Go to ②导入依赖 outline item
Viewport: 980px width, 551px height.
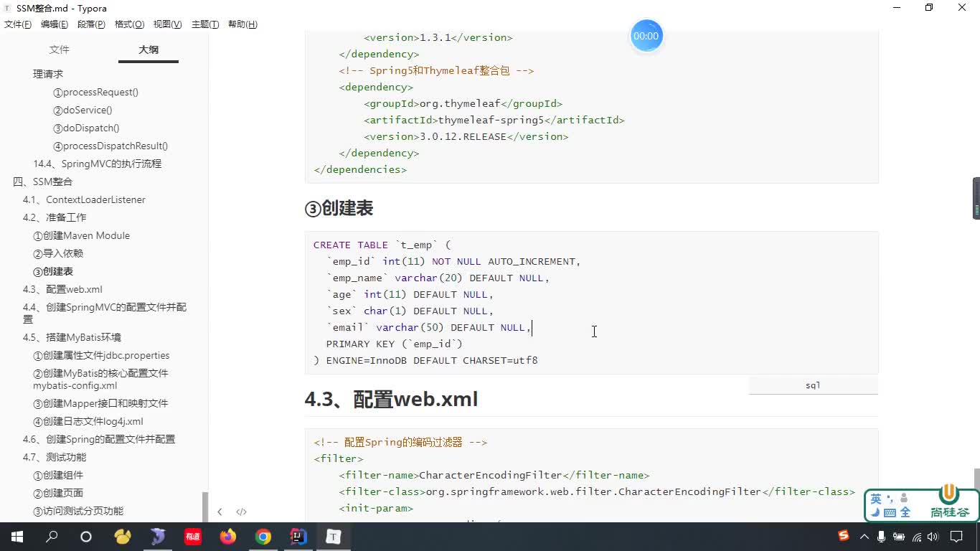(58, 253)
